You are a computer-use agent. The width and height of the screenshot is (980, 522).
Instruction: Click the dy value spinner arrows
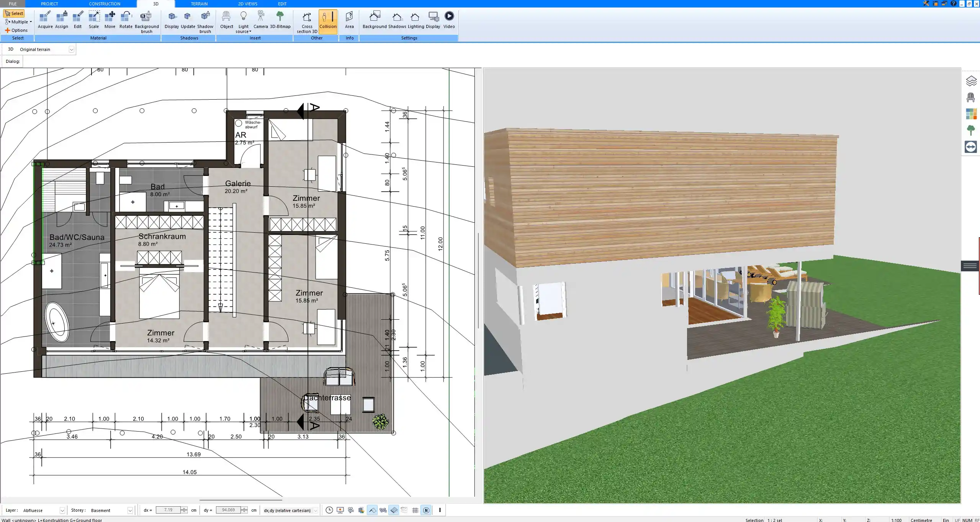[x=244, y=510]
